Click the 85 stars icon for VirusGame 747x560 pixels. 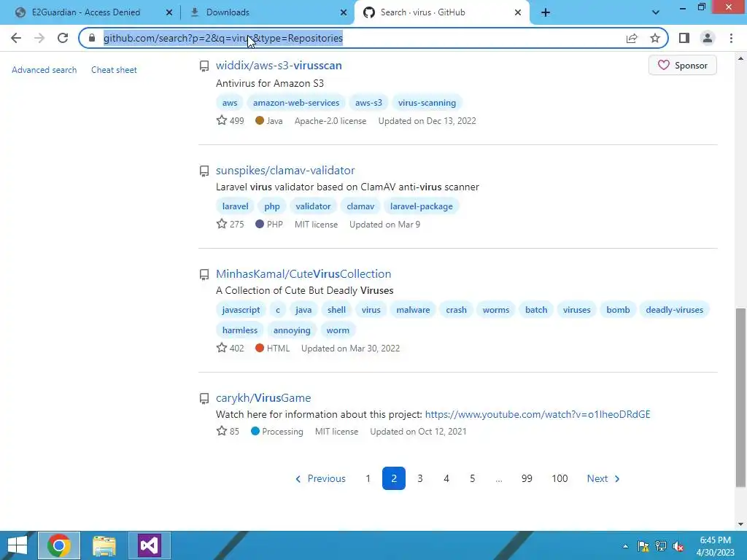[x=222, y=431]
